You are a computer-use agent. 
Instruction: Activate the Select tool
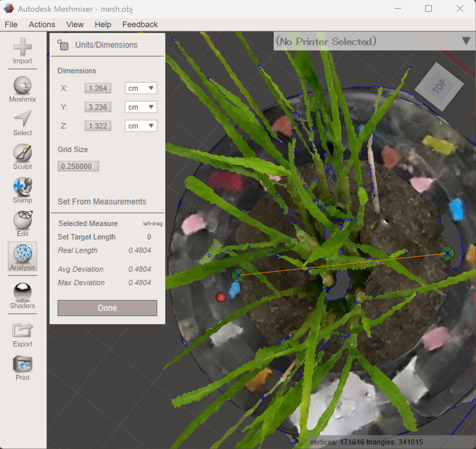(22, 123)
